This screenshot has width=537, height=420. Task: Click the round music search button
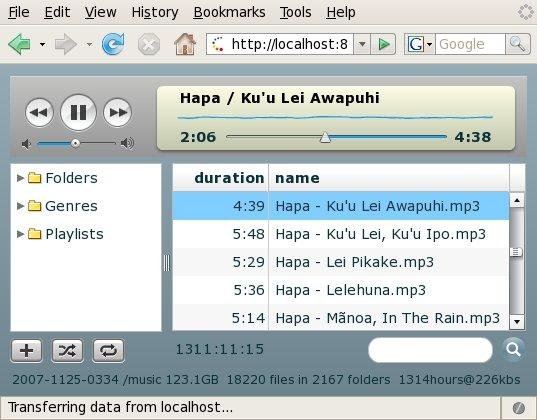(513, 349)
